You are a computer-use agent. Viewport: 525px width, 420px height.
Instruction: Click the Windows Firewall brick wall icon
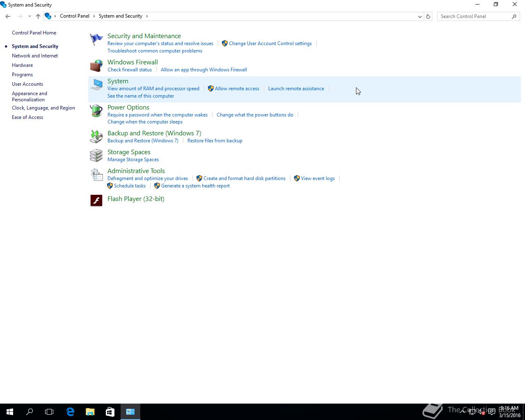click(96, 66)
